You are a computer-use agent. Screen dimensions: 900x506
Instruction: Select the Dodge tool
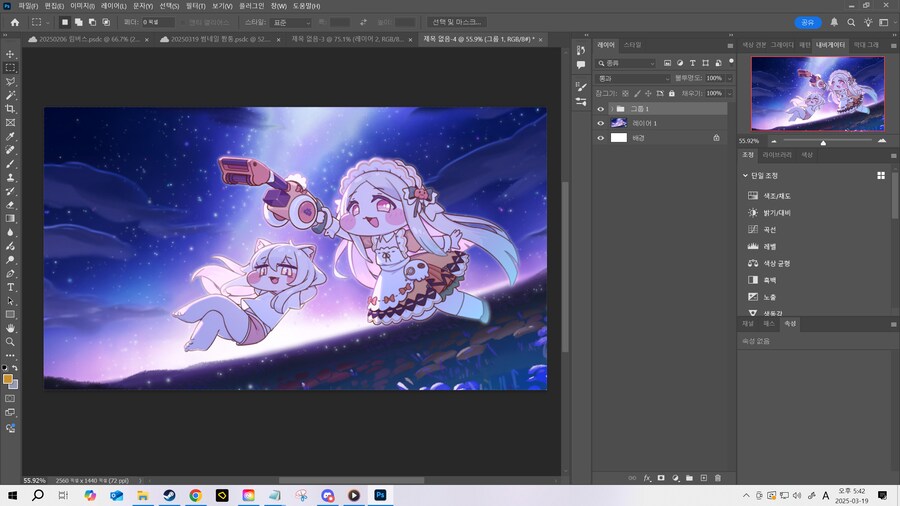(x=10, y=260)
